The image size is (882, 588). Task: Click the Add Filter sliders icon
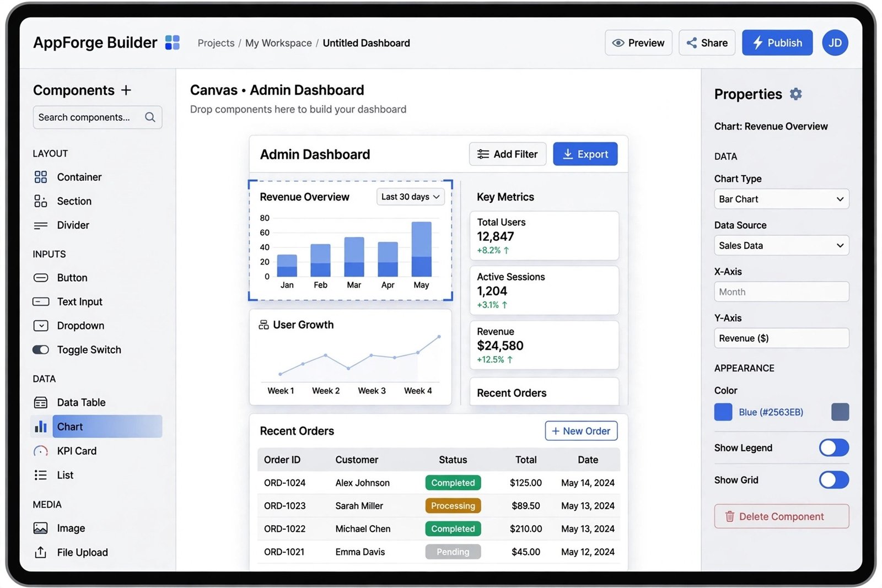483,154
